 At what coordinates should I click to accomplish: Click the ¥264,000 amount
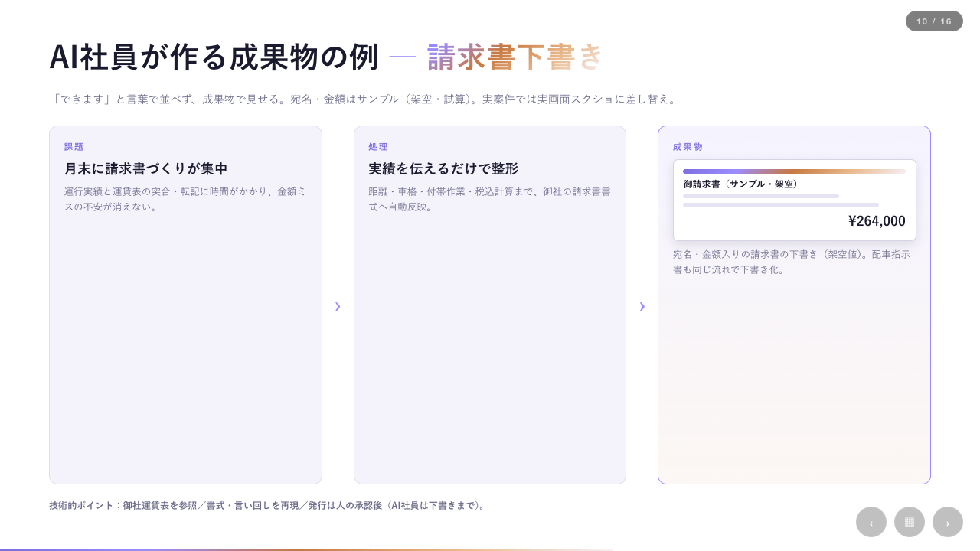877,221
